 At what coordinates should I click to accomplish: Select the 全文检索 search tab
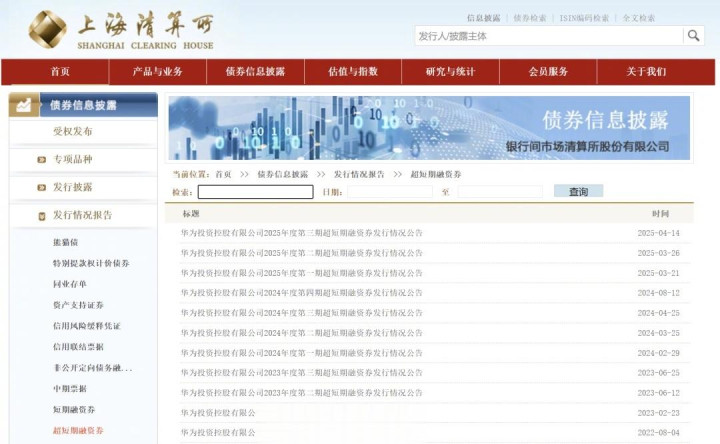[x=639, y=18]
